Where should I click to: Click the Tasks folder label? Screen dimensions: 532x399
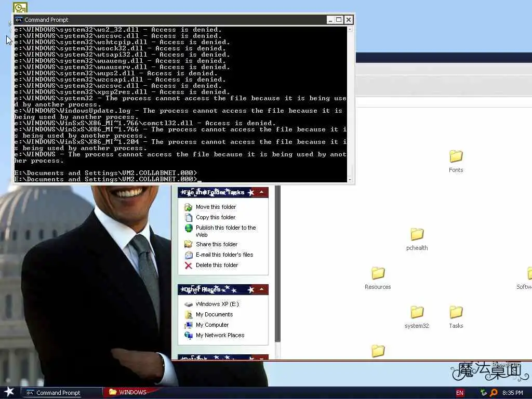coord(456,326)
